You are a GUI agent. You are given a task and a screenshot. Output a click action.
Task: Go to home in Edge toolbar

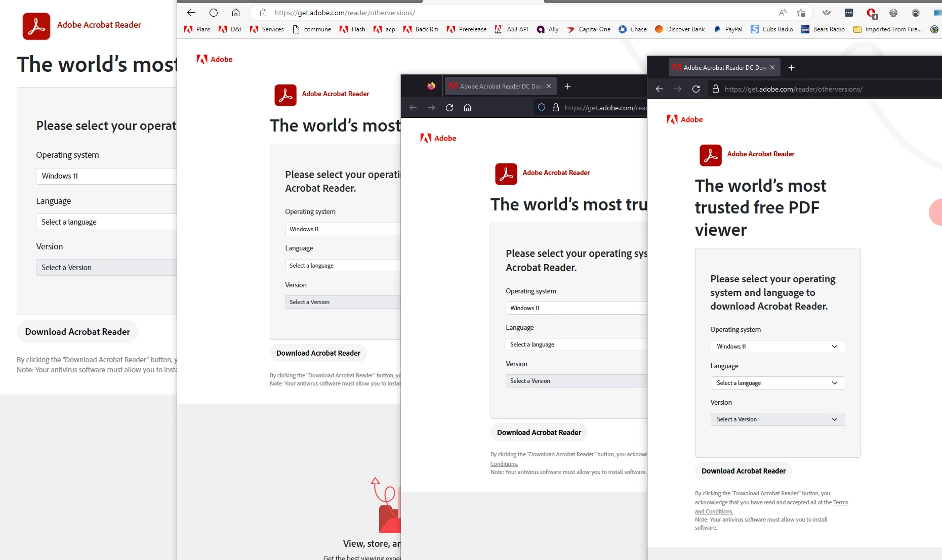pos(236,13)
